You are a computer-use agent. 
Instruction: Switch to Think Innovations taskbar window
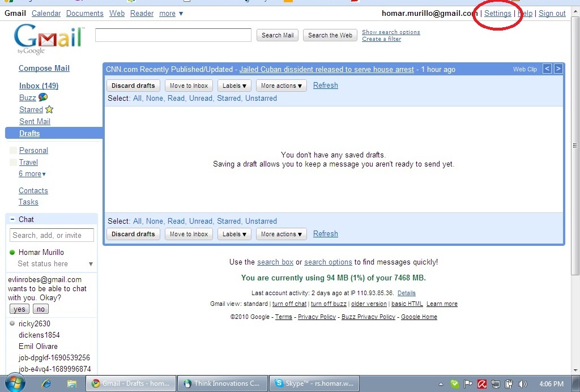click(222, 384)
